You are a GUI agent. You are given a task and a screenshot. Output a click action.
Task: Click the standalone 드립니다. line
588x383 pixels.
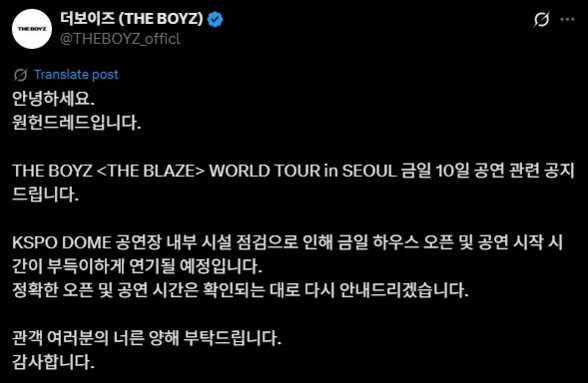45,195
